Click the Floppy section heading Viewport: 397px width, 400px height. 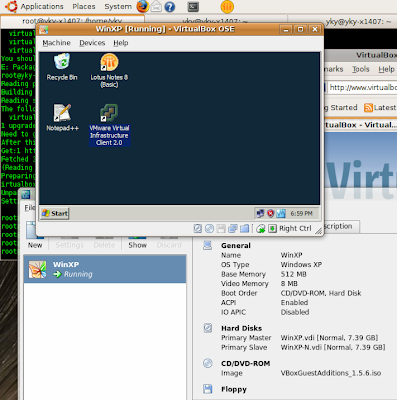[234, 389]
